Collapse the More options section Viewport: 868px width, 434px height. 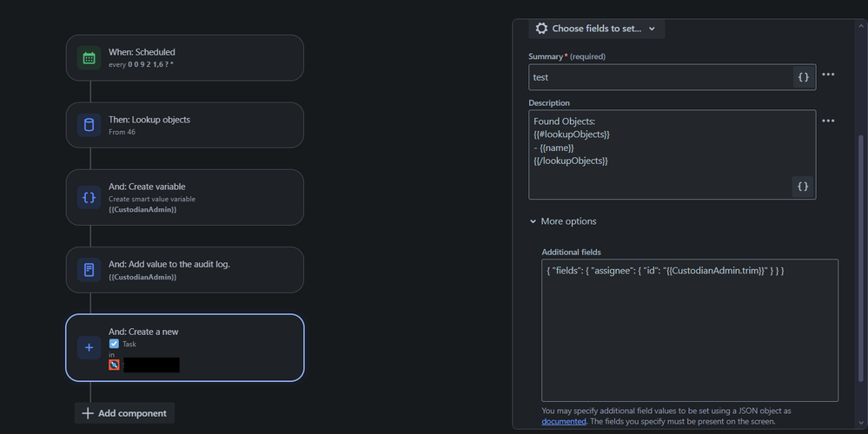click(563, 221)
